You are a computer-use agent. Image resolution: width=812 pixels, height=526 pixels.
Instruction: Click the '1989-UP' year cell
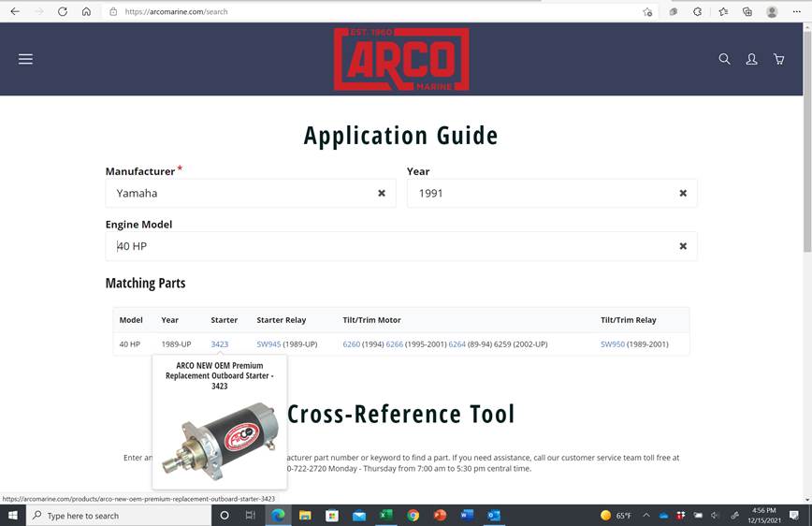(x=176, y=344)
